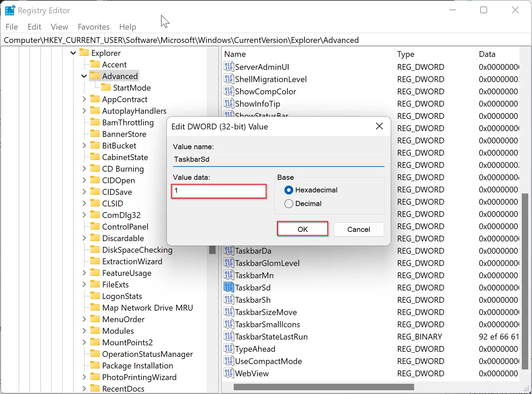Click the Value data input field
Screen dimensions: 532x394
219,191
